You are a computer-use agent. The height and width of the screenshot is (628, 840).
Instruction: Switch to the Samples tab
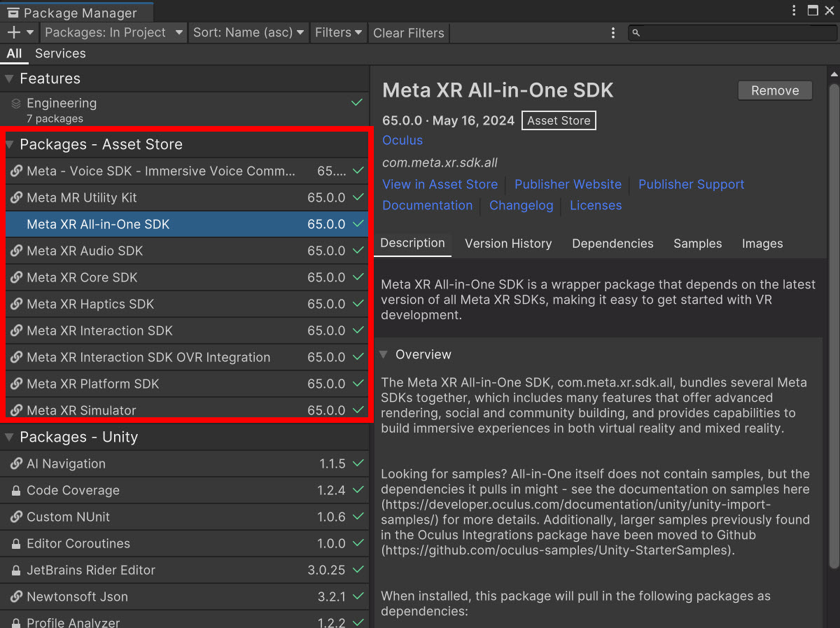697,244
